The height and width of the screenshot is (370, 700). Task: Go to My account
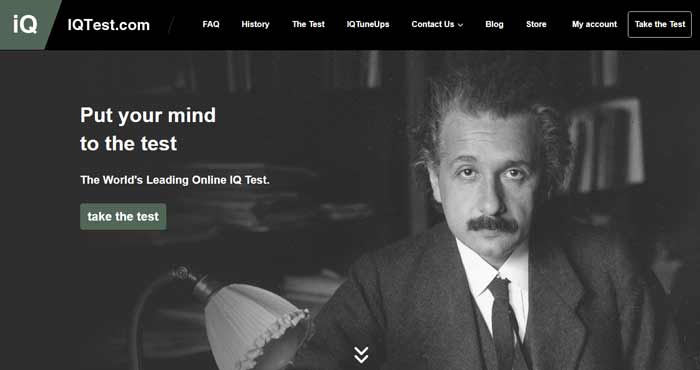594,25
